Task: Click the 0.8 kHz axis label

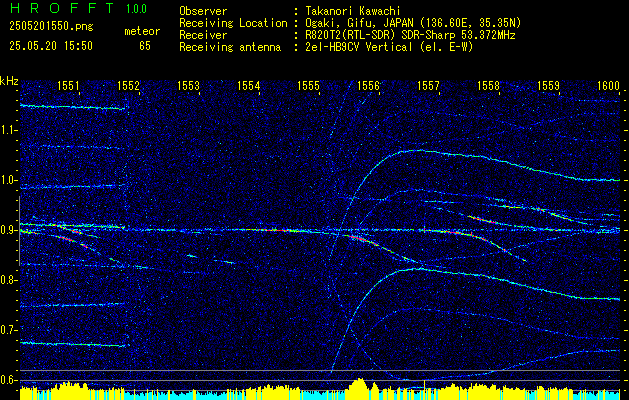Action: point(8,280)
